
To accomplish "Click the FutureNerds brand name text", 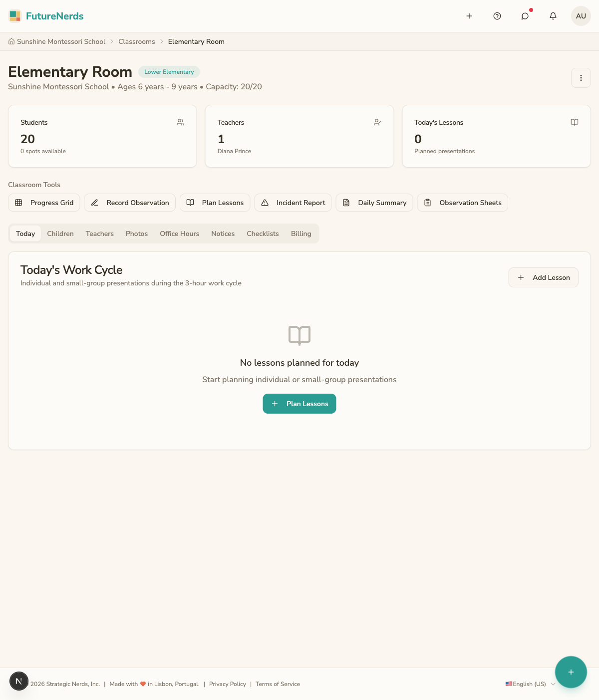I will click(x=55, y=16).
